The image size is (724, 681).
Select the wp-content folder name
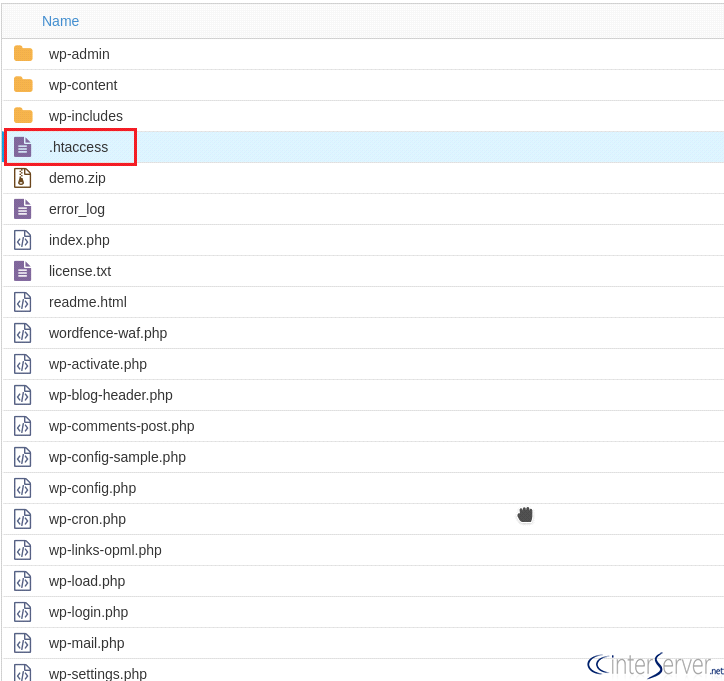coord(83,85)
